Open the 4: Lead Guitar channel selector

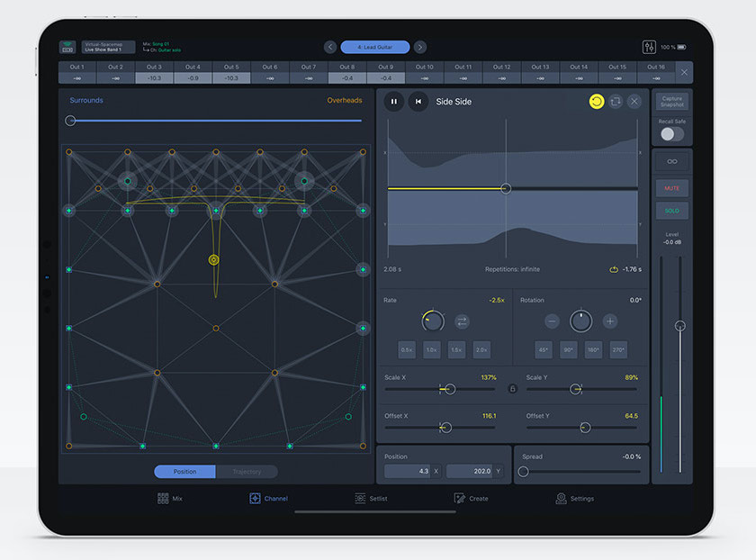click(375, 47)
